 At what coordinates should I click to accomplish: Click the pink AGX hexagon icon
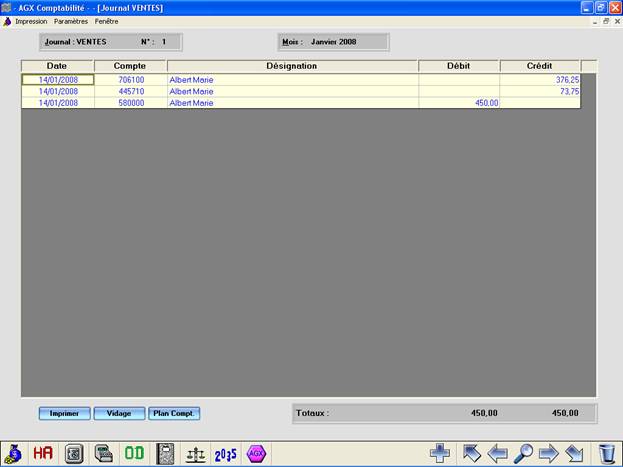256,453
